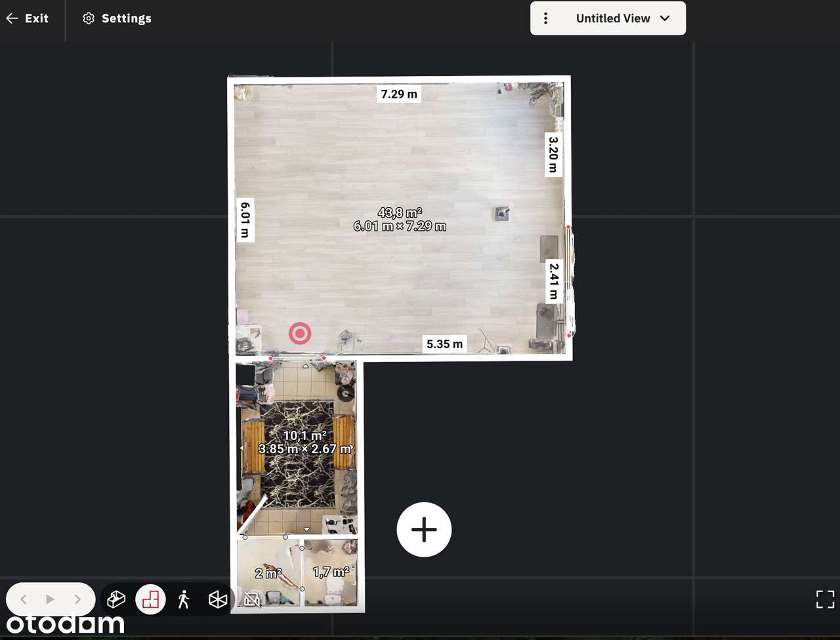Select the 3.20 m measurement label
840x640 pixels.
pos(554,154)
